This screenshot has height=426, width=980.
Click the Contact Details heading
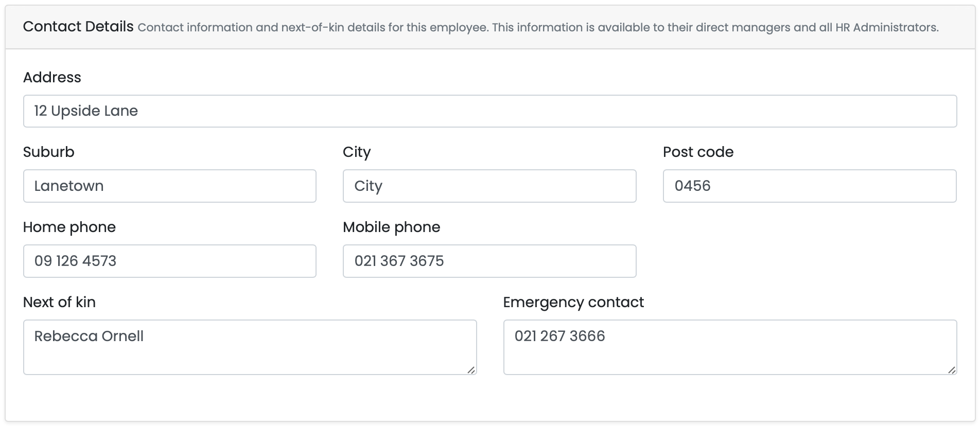(78, 27)
